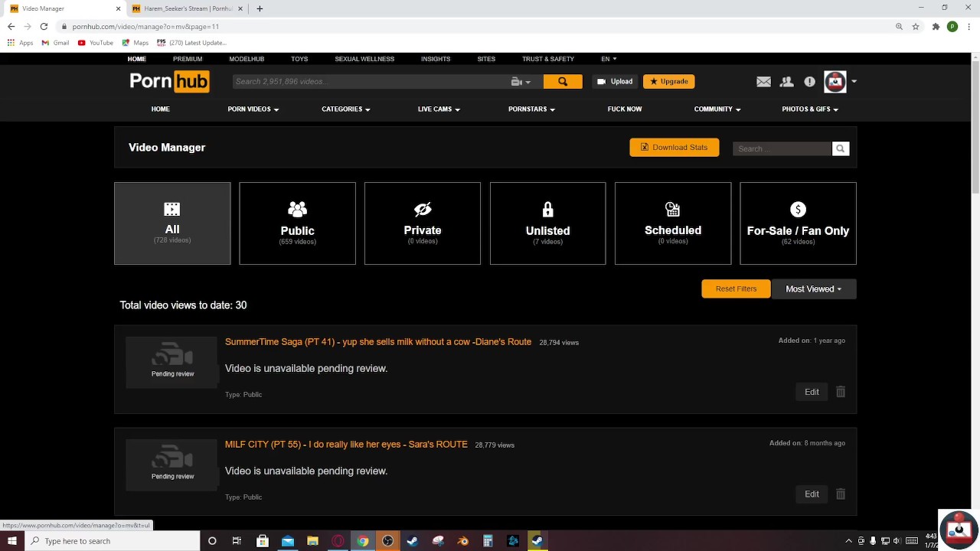Click the Download Stats button
The width and height of the screenshot is (980, 551).
(x=675, y=148)
